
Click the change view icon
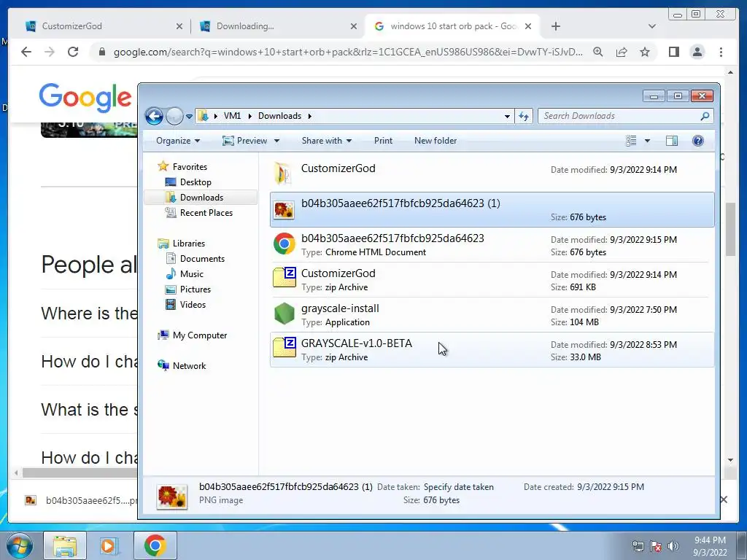631,141
